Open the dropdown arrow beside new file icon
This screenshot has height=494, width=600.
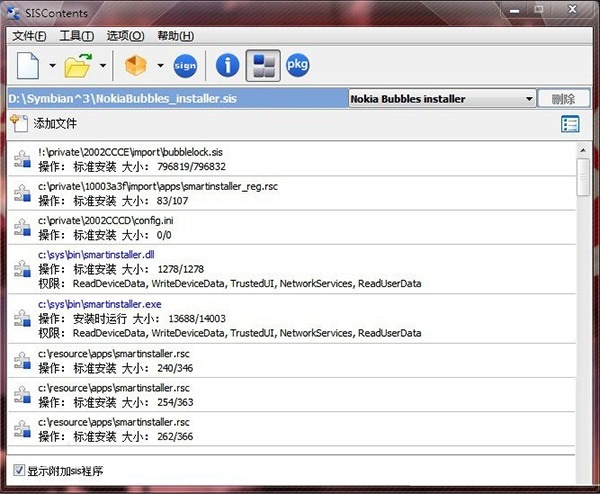[52, 65]
